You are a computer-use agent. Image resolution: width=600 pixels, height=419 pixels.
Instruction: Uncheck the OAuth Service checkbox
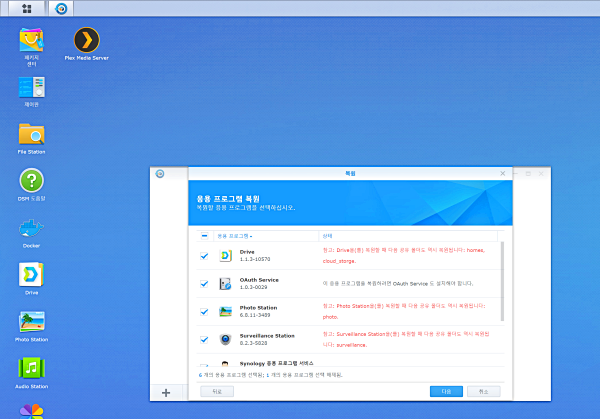(x=204, y=284)
